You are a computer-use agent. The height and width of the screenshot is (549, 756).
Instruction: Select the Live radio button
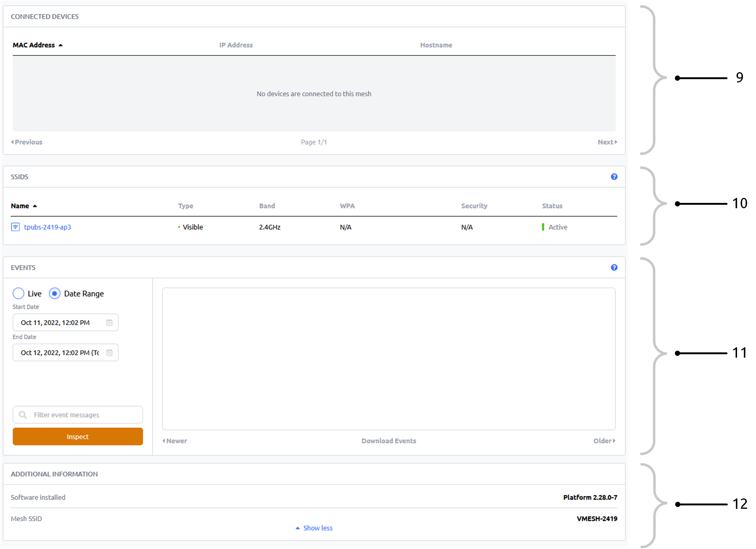point(18,293)
